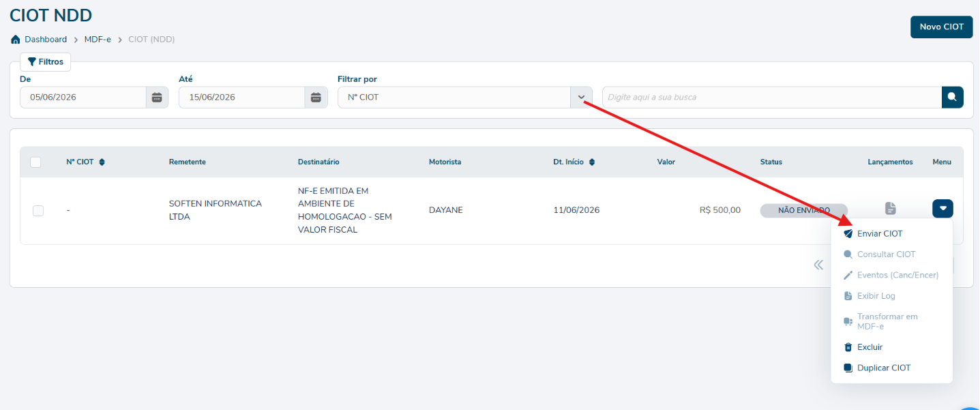Viewport: 980px width, 410px height.
Task: Open the Até date calendar icon
Action: (315, 98)
